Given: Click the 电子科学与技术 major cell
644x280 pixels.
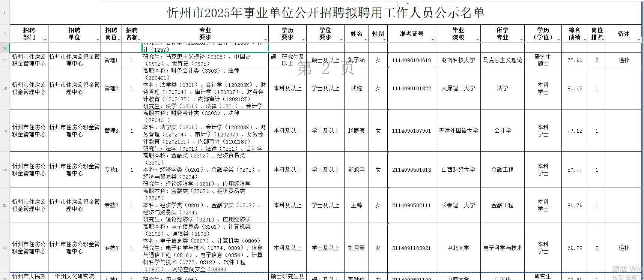Looking at the screenshot, I should 502,248.
